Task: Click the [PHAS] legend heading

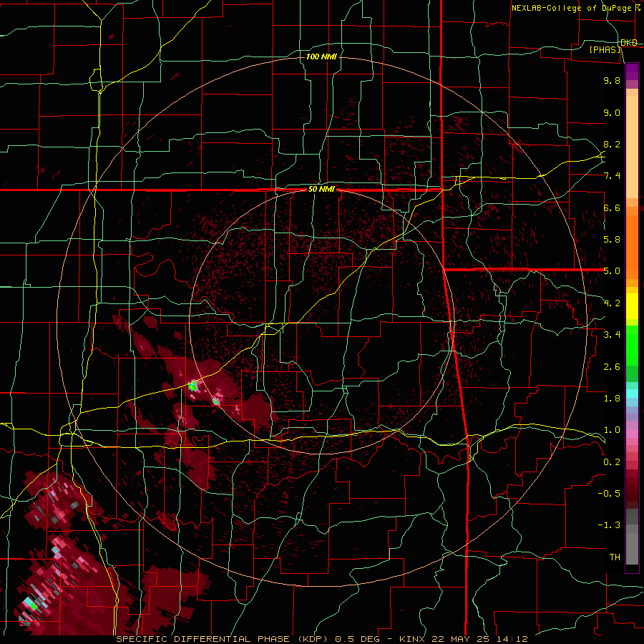Action: coord(605,49)
